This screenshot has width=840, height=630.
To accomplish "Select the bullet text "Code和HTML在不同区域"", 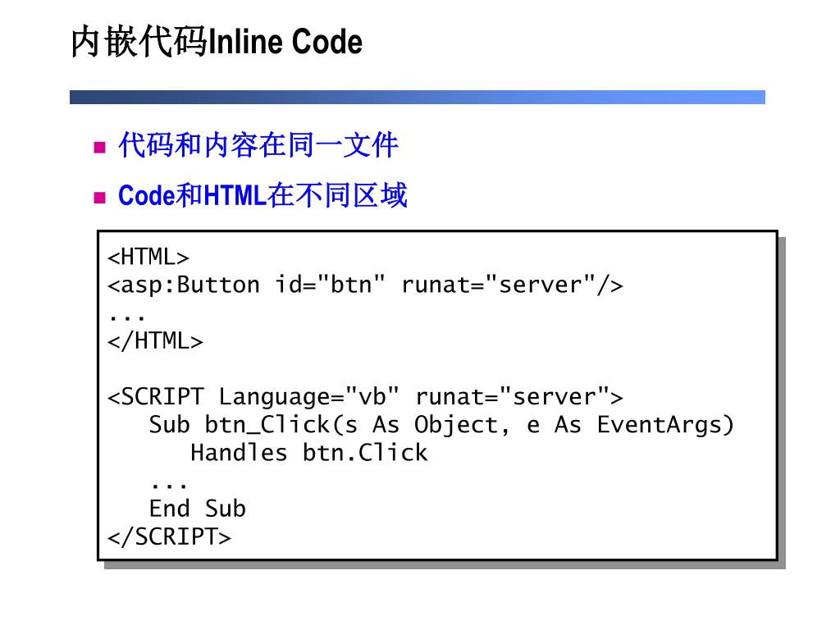I will pos(262,195).
